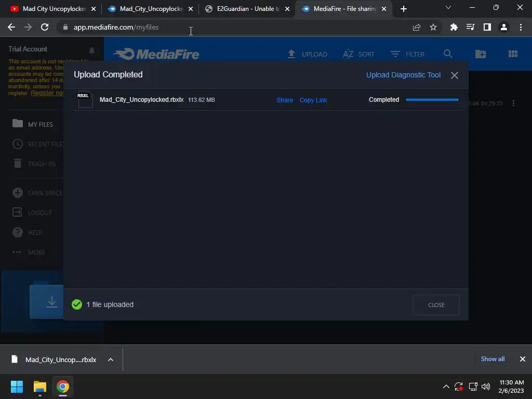Click the RBXL file icon in upload list
The width and height of the screenshot is (532, 399).
tap(85, 100)
